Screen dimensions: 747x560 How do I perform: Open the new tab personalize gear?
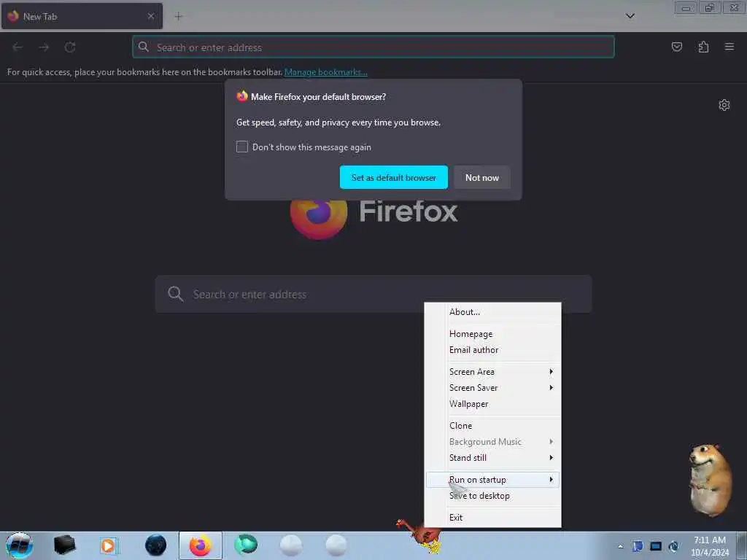click(724, 105)
